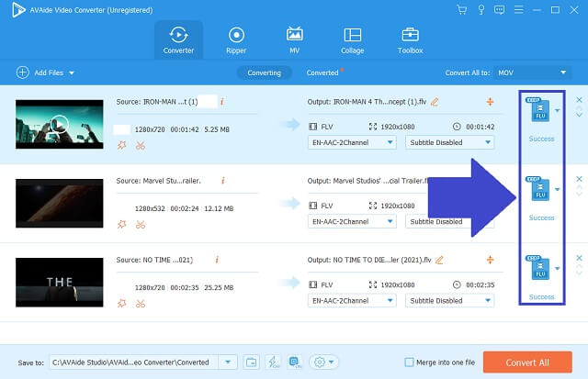Click the Convert All button

527,362
